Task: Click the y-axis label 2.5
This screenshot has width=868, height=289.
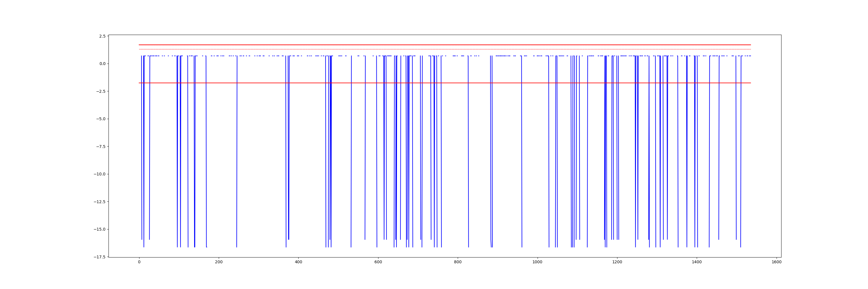Action: point(102,36)
